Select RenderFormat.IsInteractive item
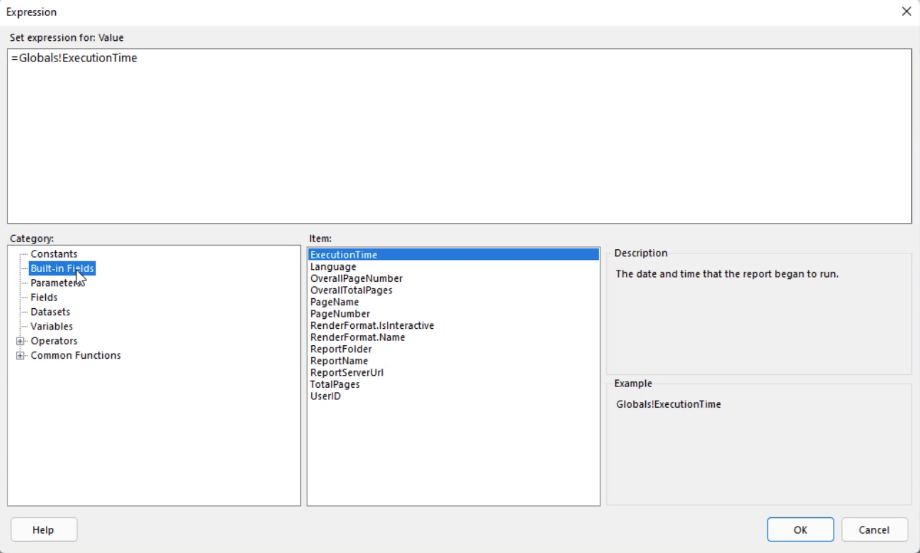The width and height of the screenshot is (920, 553). coord(372,325)
